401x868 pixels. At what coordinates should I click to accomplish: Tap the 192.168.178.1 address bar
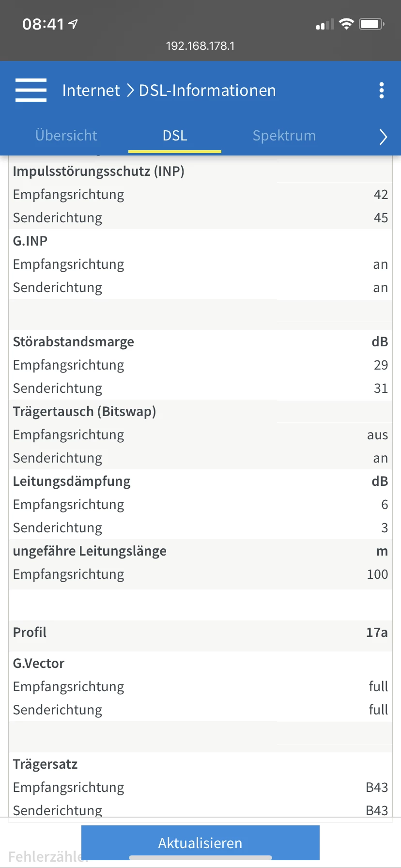point(200,46)
